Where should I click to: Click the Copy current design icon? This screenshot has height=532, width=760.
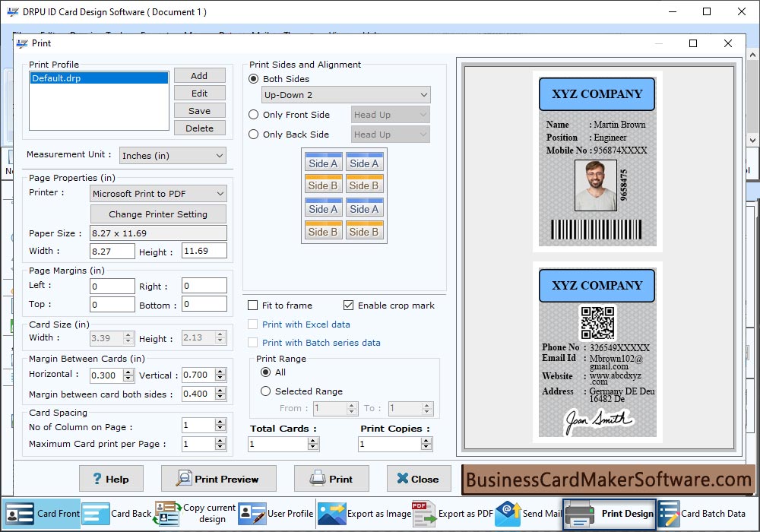pyautogui.click(x=166, y=514)
